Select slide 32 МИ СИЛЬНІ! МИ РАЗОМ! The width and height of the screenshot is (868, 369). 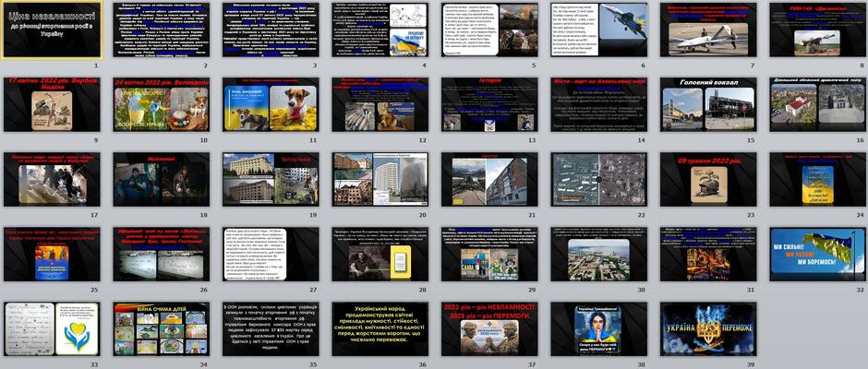pos(817,254)
